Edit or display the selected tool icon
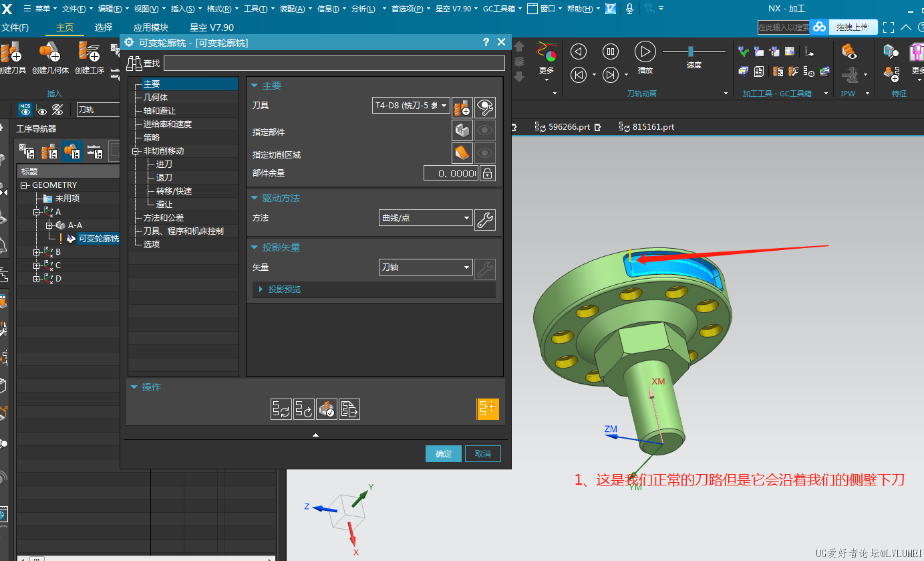Screen dimensions: 924x561 click(x=485, y=107)
